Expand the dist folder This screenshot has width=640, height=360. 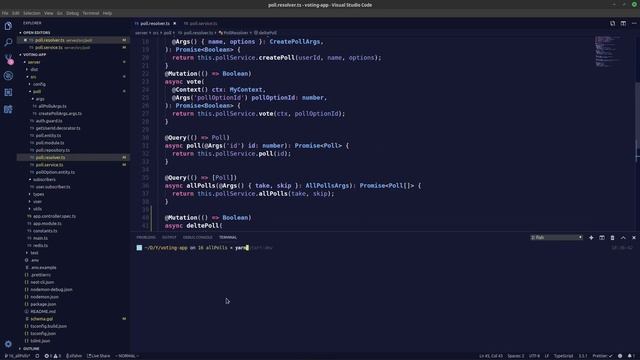click(34, 69)
